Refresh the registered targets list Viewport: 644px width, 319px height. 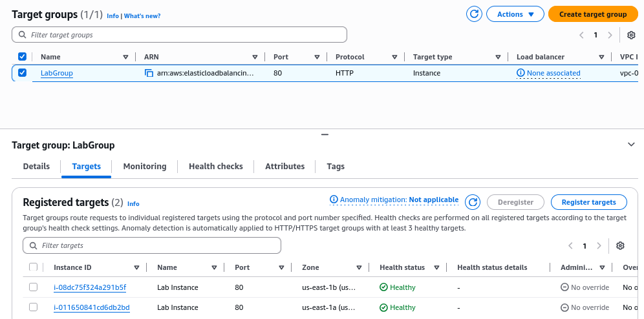tap(473, 202)
